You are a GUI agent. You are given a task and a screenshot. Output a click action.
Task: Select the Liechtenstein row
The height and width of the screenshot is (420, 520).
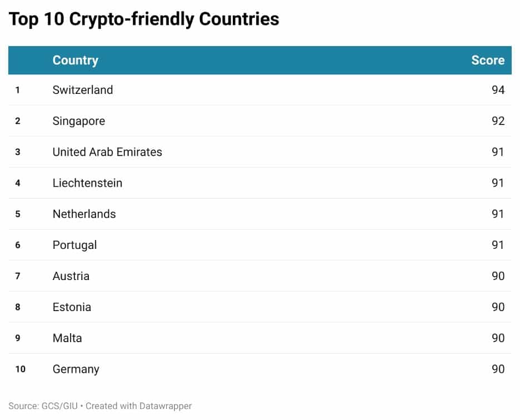click(x=259, y=183)
